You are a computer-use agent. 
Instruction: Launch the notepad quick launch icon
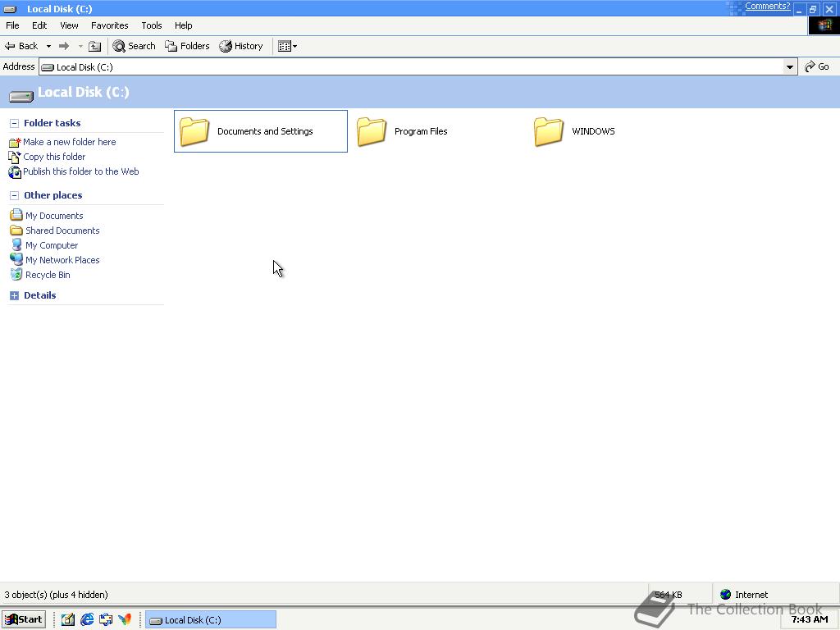coord(67,620)
